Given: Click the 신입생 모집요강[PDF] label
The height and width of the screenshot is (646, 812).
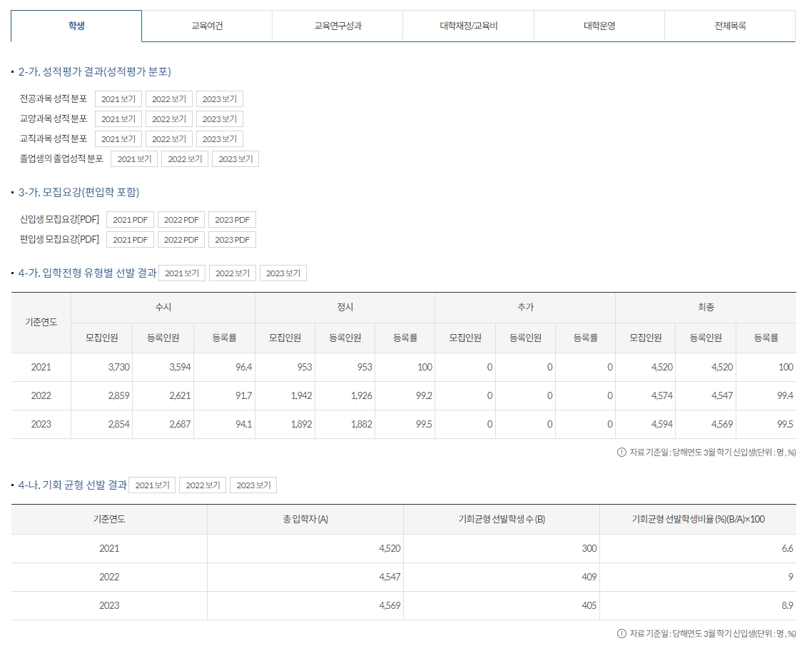Looking at the screenshot, I should pyautogui.click(x=59, y=220).
